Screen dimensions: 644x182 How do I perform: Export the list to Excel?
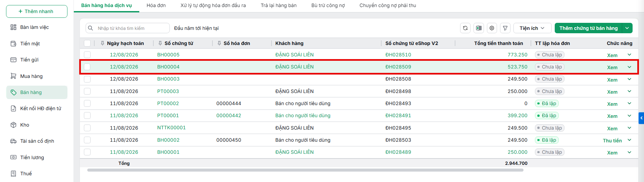pos(479,28)
